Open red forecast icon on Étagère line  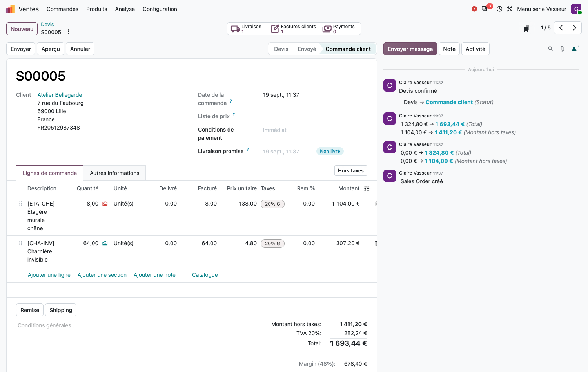(x=105, y=204)
